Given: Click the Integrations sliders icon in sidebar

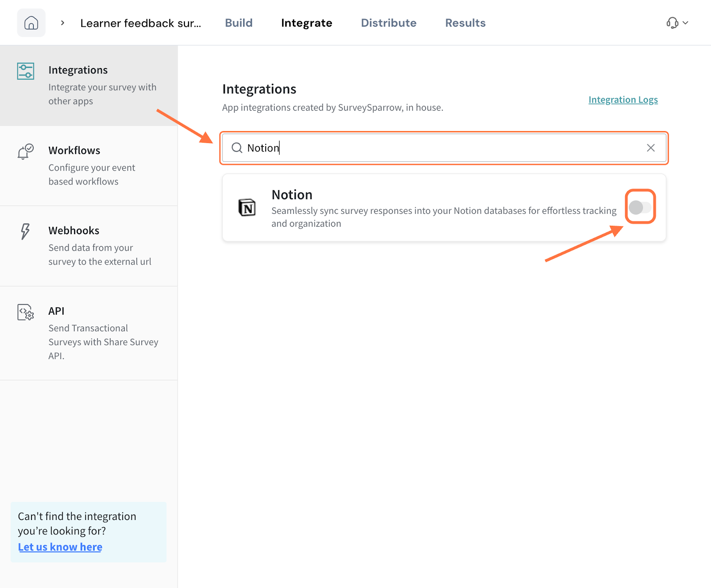Looking at the screenshot, I should pyautogui.click(x=25, y=71).
